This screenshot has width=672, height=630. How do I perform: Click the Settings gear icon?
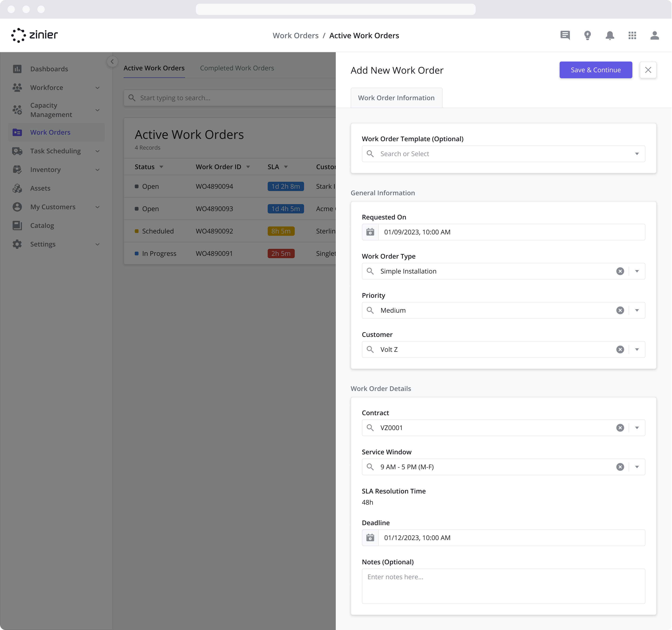tap(17, 244)
